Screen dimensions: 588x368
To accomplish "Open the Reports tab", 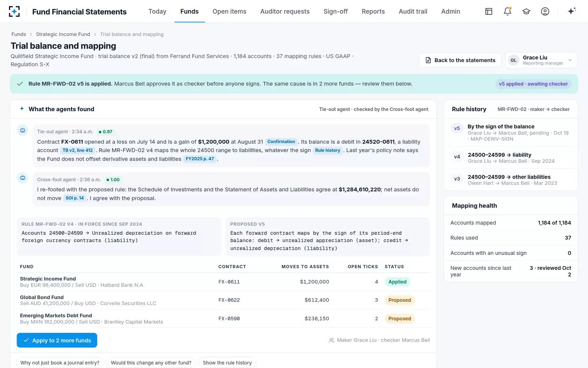I will (x=373, y=11).
